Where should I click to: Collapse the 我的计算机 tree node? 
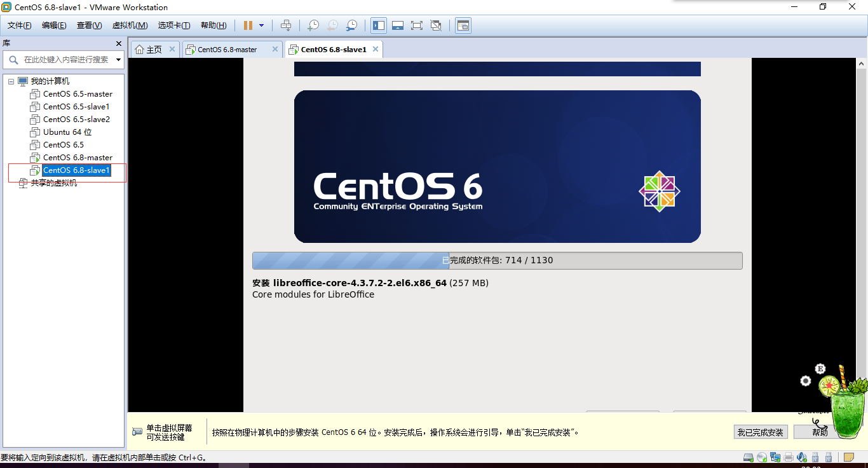[10, 81]
